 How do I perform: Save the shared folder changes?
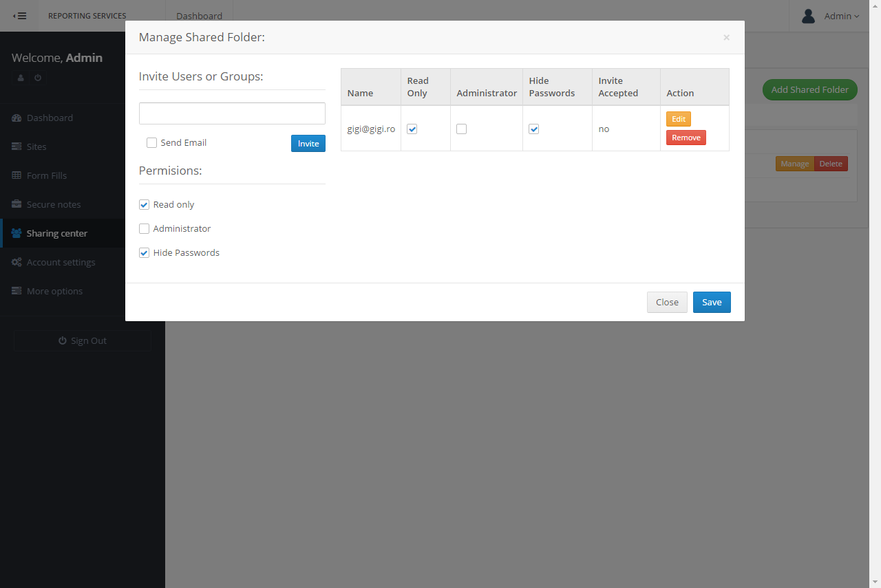click(712, 303)
